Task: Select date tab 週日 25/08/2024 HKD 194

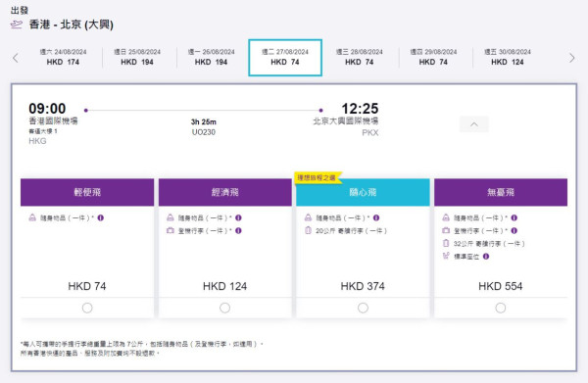Action: (x=137, y=57)
